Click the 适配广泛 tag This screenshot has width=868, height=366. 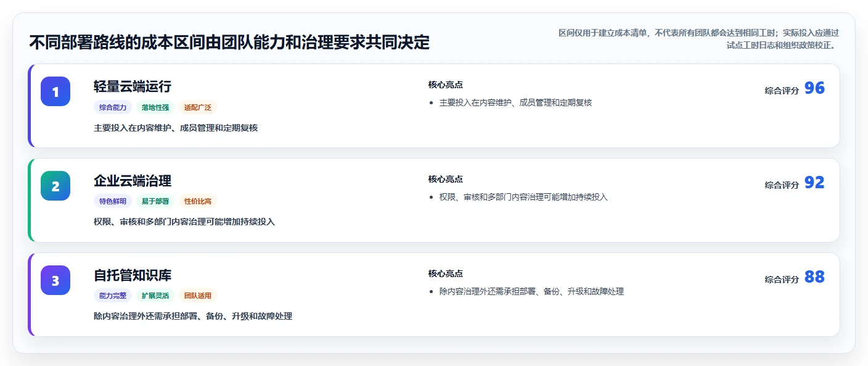(198, 107)
